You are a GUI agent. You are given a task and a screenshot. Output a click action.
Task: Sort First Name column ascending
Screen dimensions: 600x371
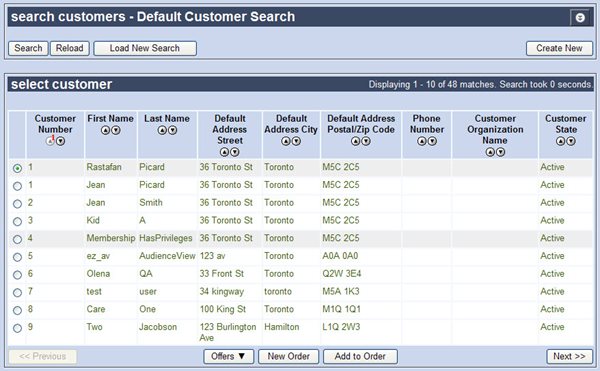(106, 130)
